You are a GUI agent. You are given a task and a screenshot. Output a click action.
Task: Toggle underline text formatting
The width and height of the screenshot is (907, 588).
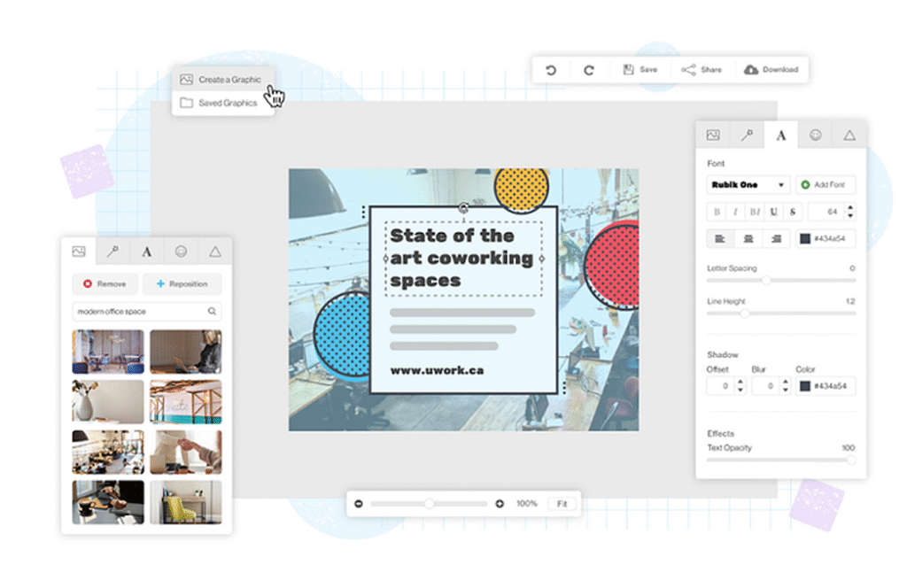coord(774,213)
